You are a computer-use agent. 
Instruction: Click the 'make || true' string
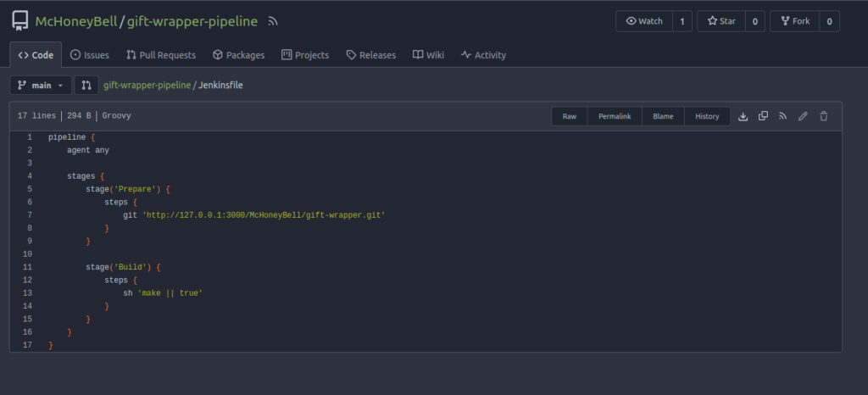tap(170, 293)
